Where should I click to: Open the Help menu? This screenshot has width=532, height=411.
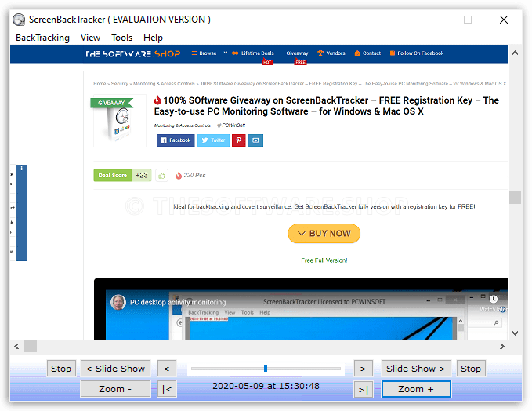(x=154, y=37)
